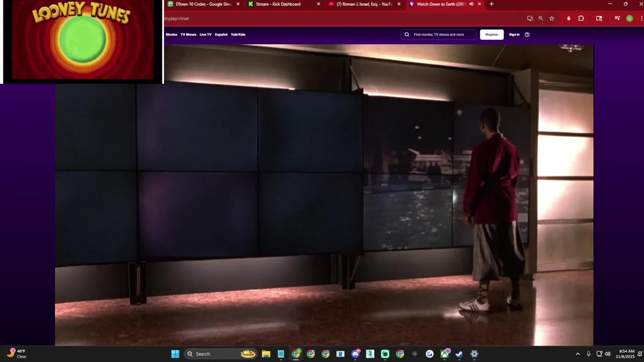The image size is (644, 362).
Task: Click the red hand blocker extension icon
Action: pos(569,18)
